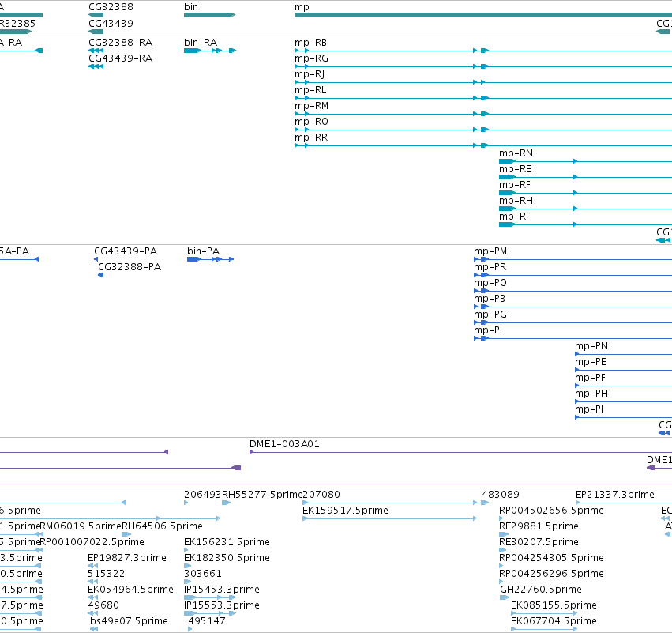Screen dimensions: 672x633
Task: Pick protein mp-PG
Action: 490,315
